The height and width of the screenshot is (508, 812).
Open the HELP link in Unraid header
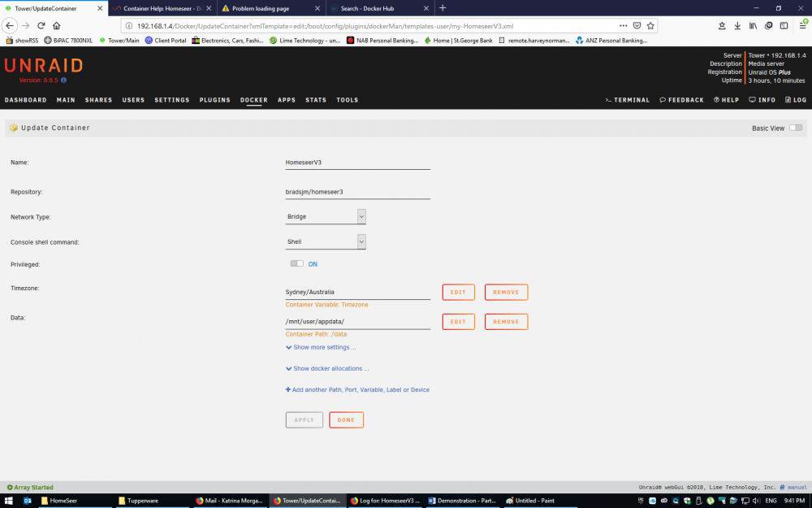click(x=726, y=99)
